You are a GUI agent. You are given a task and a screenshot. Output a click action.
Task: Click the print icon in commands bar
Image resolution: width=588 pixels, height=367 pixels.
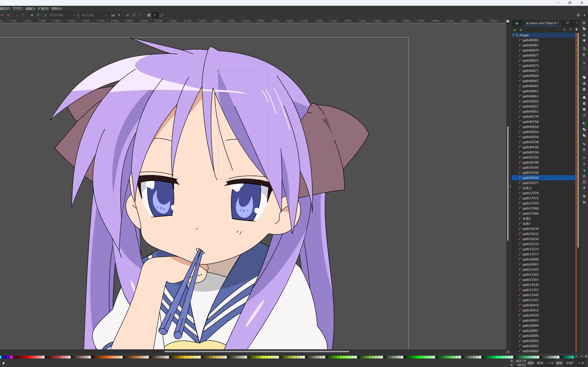tap(584, 40)
